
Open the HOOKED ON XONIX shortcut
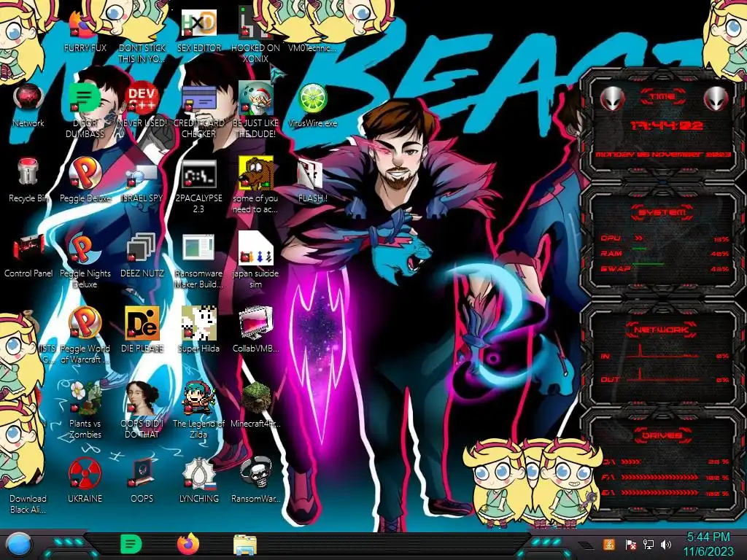coord(255,34)
